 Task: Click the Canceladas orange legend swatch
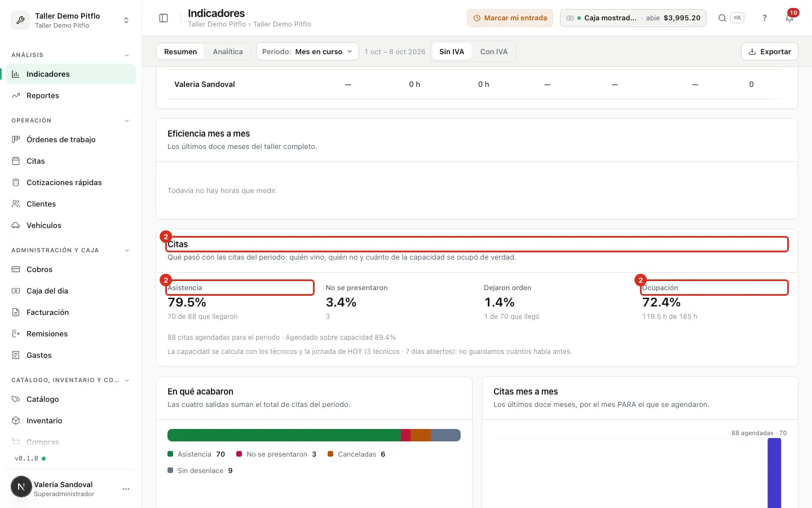pos(330,454)
